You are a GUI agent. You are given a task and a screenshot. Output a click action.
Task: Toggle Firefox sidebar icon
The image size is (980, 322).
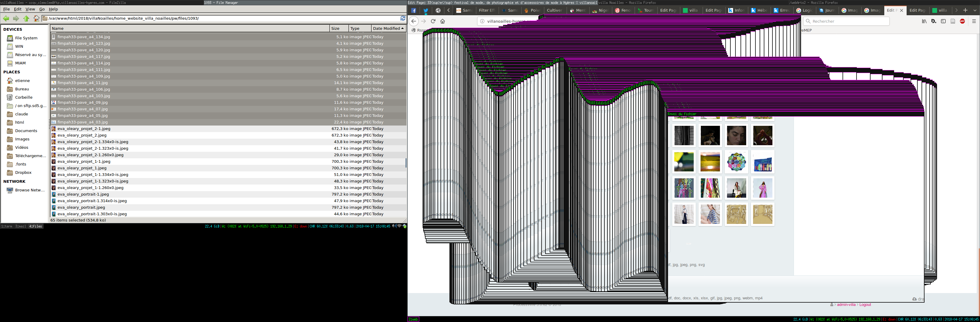click(x=943, y=21)
